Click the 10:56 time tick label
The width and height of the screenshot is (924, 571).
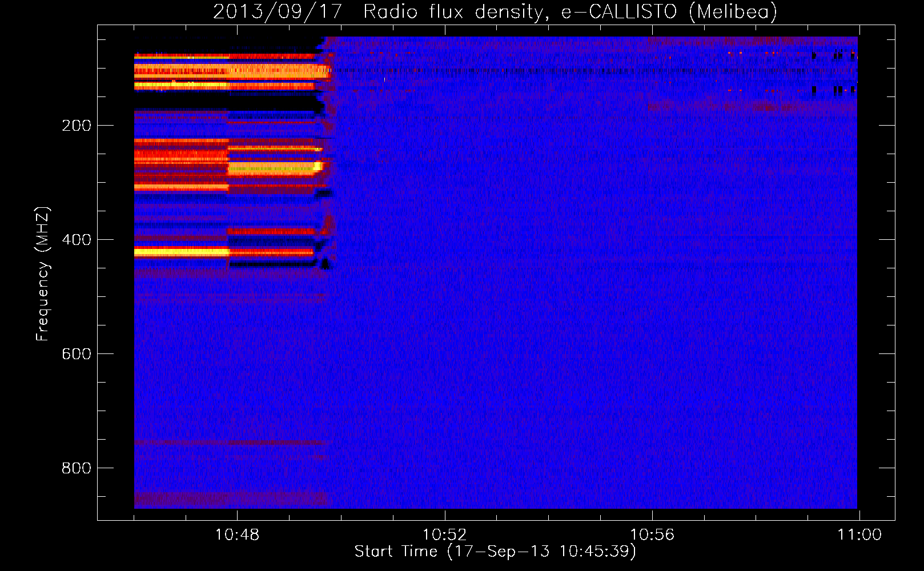[x=652, y=535]
